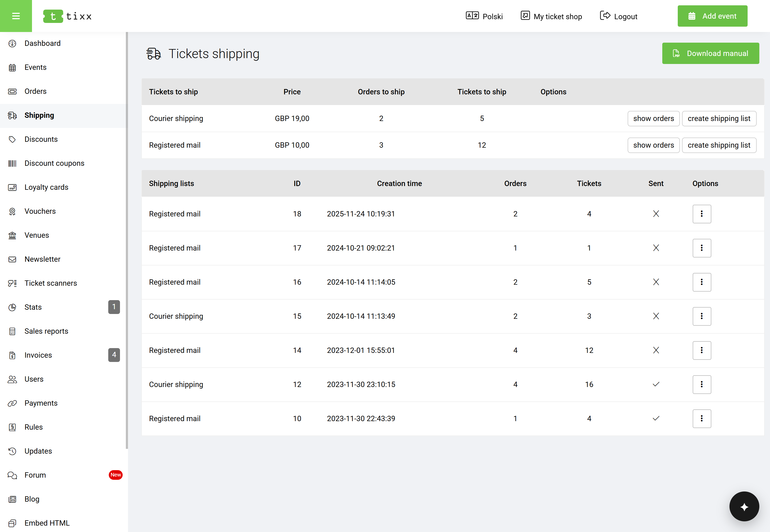
Task: Switch language to Polski
Action: tap(484, 16)
